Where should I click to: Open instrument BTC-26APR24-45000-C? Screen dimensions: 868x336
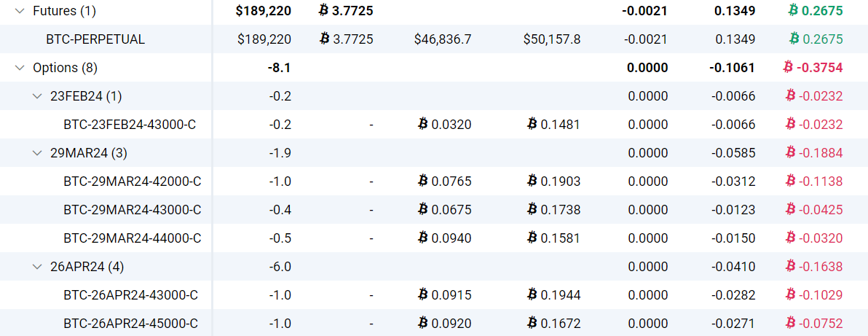pyautogui.click(x=130, y=324)
